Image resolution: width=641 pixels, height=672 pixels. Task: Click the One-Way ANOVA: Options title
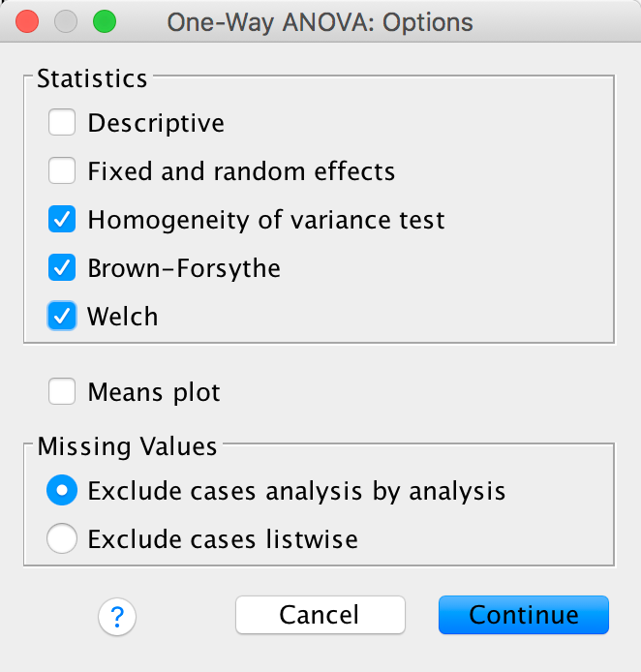(320, 21)
